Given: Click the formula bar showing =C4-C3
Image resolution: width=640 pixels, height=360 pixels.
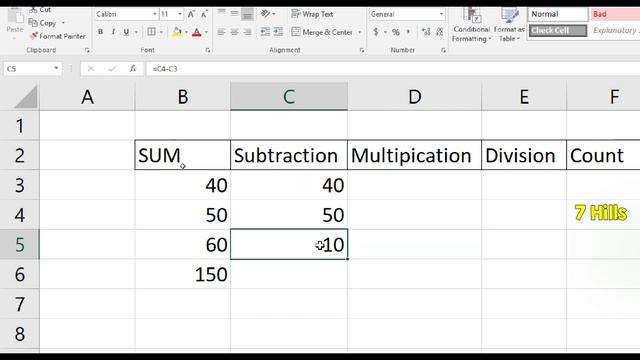Looking at the screenshot, I should [392, 69].
